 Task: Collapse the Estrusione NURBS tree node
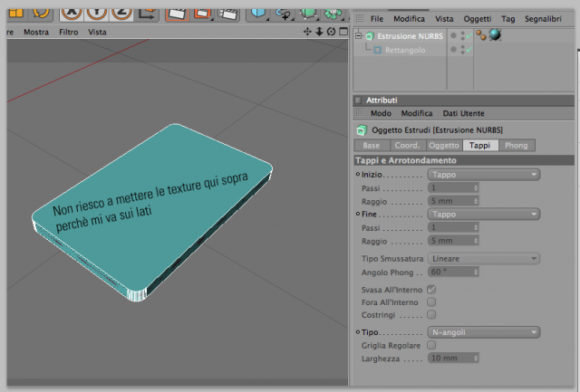pyautogui.click(x=359, y=36)
